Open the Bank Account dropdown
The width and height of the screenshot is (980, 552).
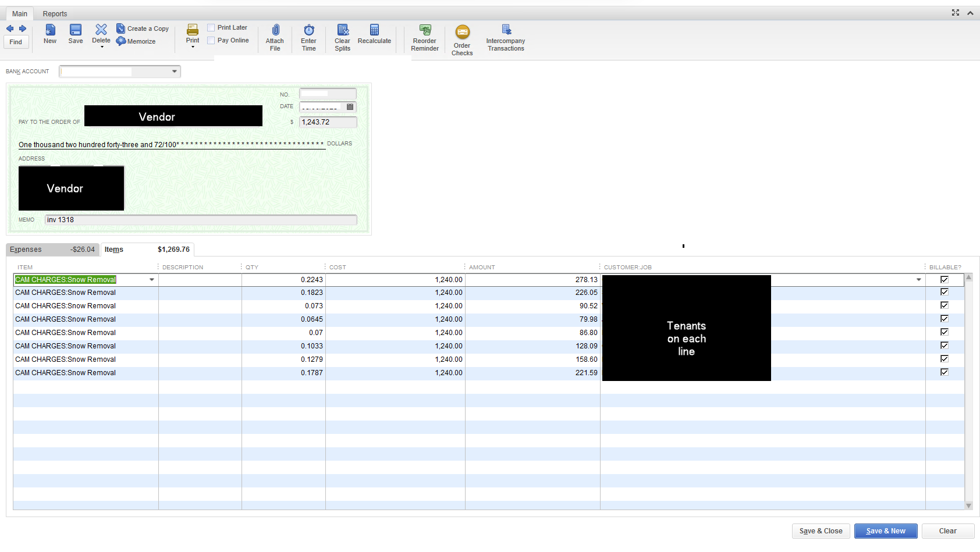[174, 71]
